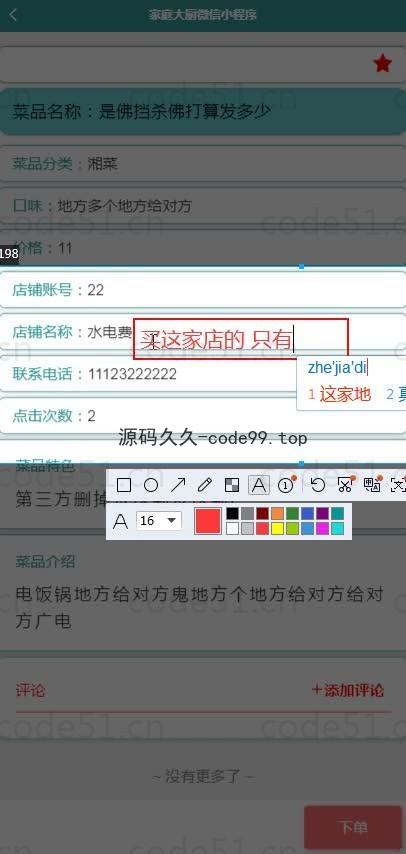
Task: Pick the lime green color swatch
Action: 293,528
